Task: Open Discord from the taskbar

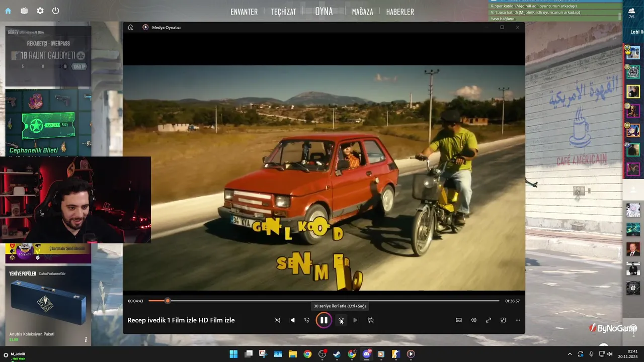Action: [366, 354]
